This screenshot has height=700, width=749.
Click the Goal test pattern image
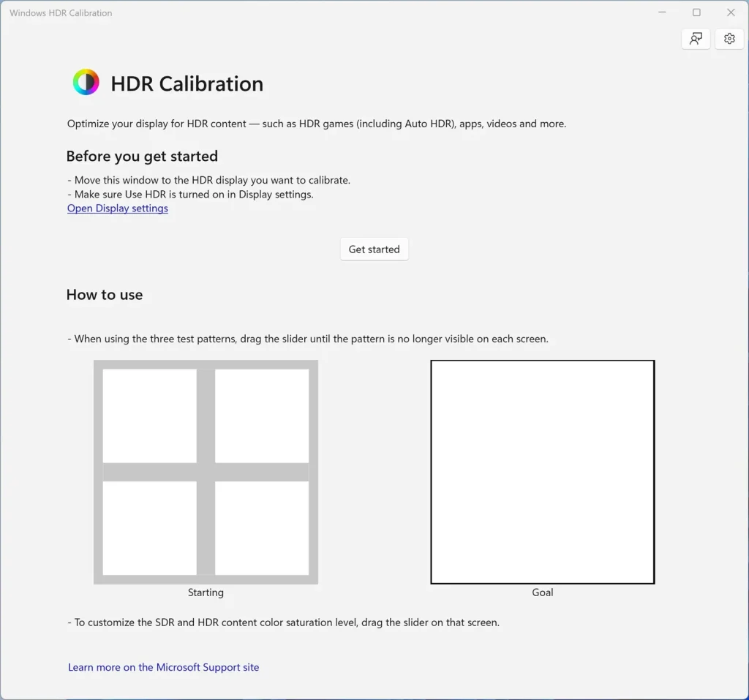click(x=543, y=472)
